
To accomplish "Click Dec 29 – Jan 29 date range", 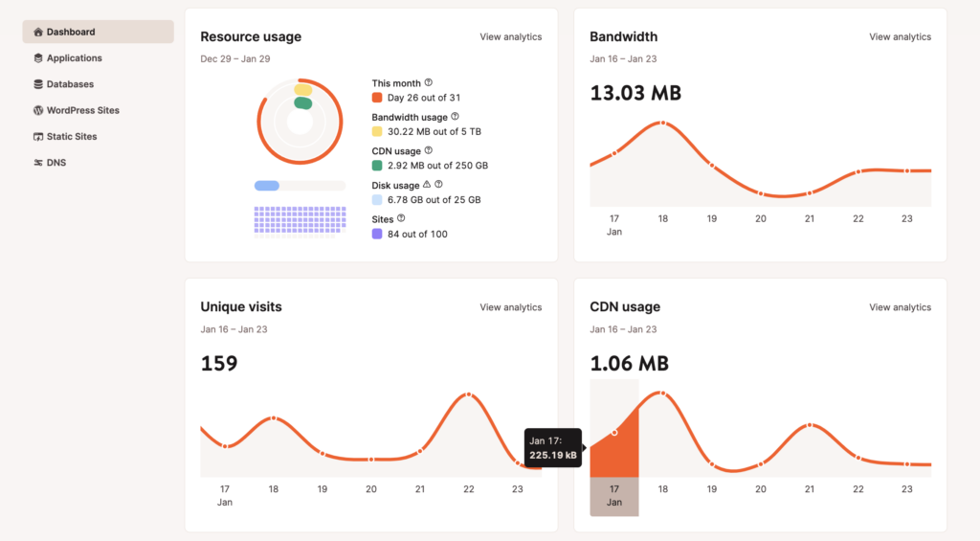I will pyautogui.click(x=235, y=58).
